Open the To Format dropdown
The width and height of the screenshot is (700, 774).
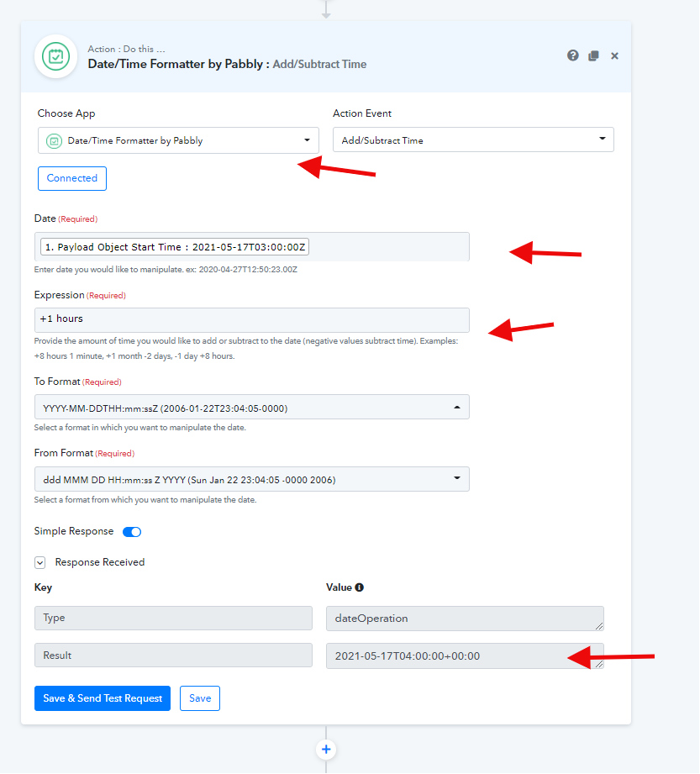point(252,408)
